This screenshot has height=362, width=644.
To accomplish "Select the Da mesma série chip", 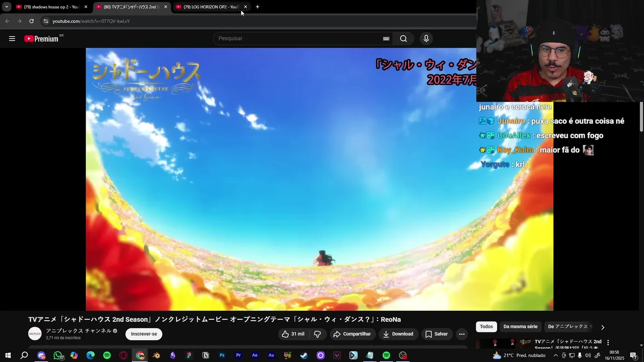I will tap(520, 327).
